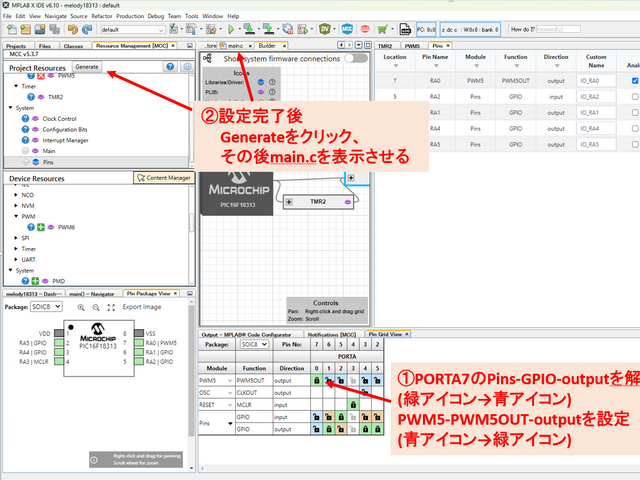Add PWM6 with the green plus icon
Viewport: 640px width, 480px height.
coord(41,227)
